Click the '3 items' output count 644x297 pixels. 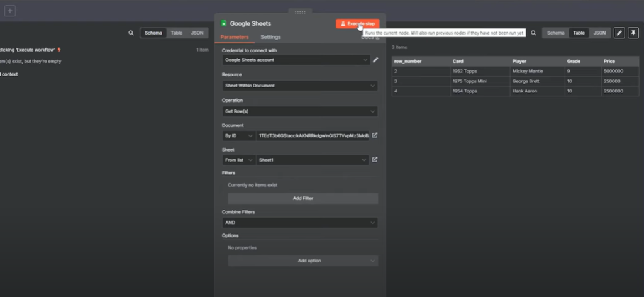pos(399,47)
